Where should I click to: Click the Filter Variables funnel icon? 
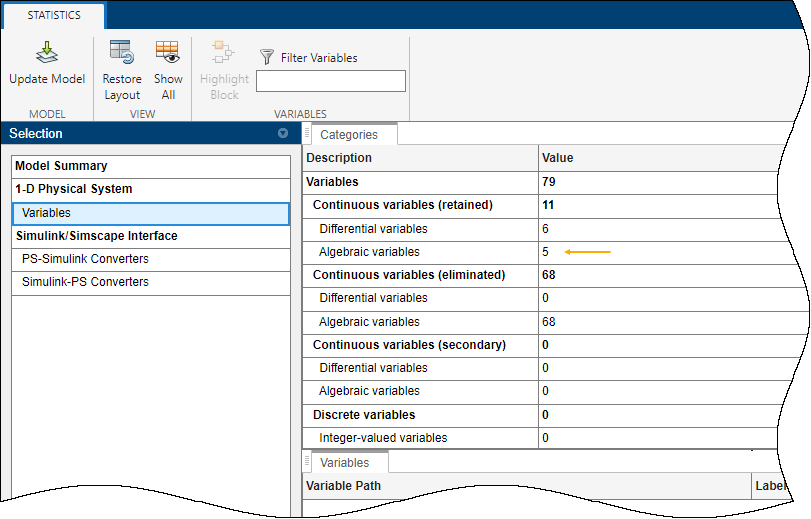267,58
